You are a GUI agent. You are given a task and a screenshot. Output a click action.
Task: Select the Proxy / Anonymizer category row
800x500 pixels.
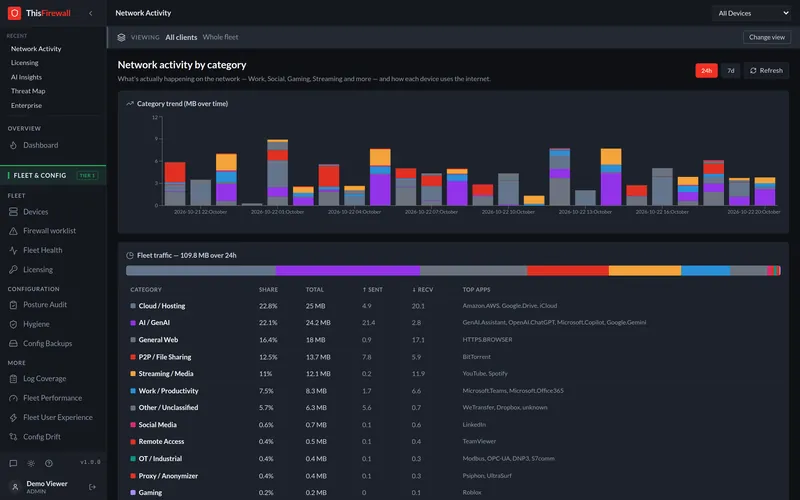click(x=453, y=476)
